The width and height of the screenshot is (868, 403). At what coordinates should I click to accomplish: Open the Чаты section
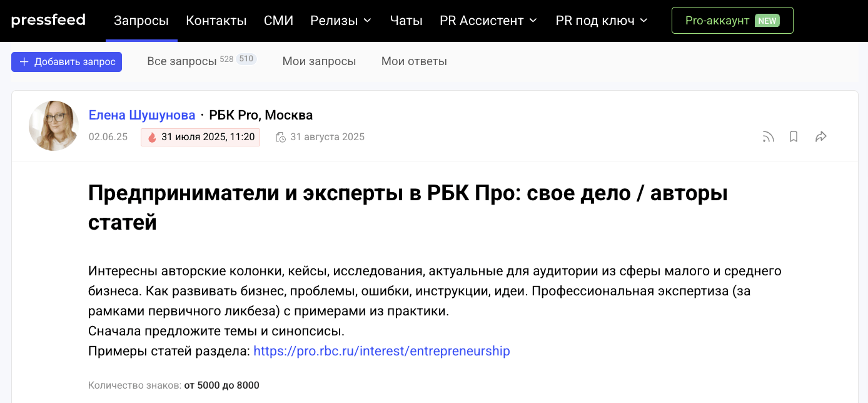406,21
